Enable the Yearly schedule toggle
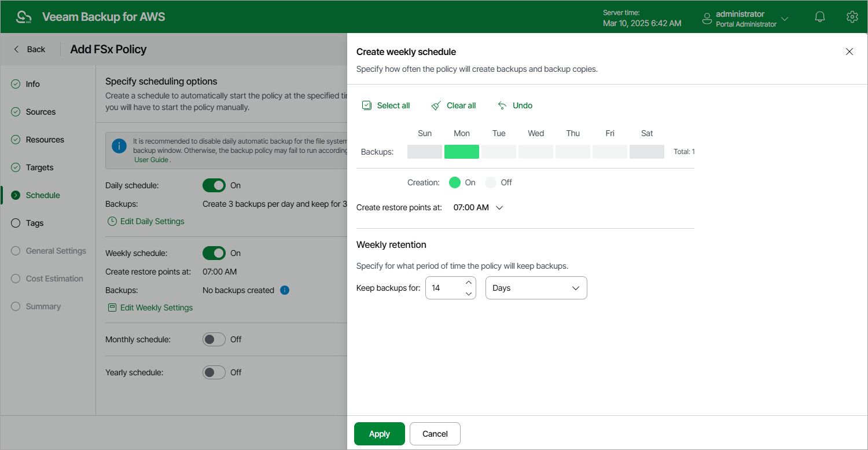Image resolution: width=868 pixels, height=450 pixels. (214, 372)
